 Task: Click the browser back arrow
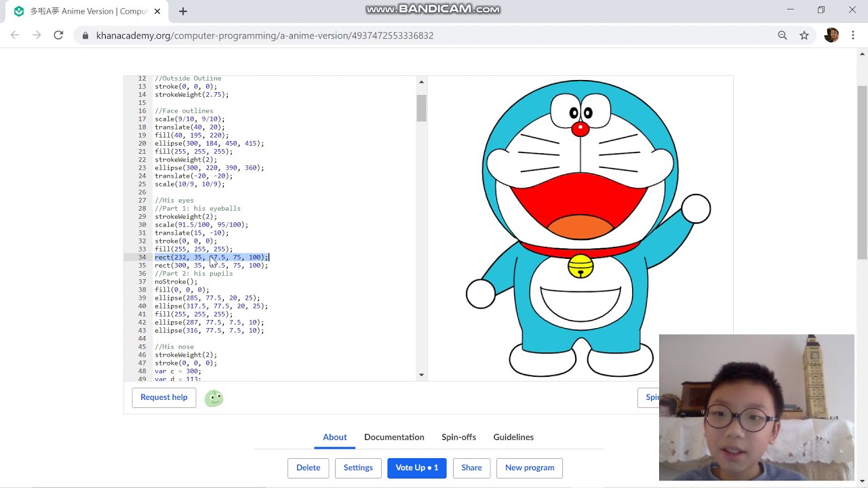[x=15, y=35]
